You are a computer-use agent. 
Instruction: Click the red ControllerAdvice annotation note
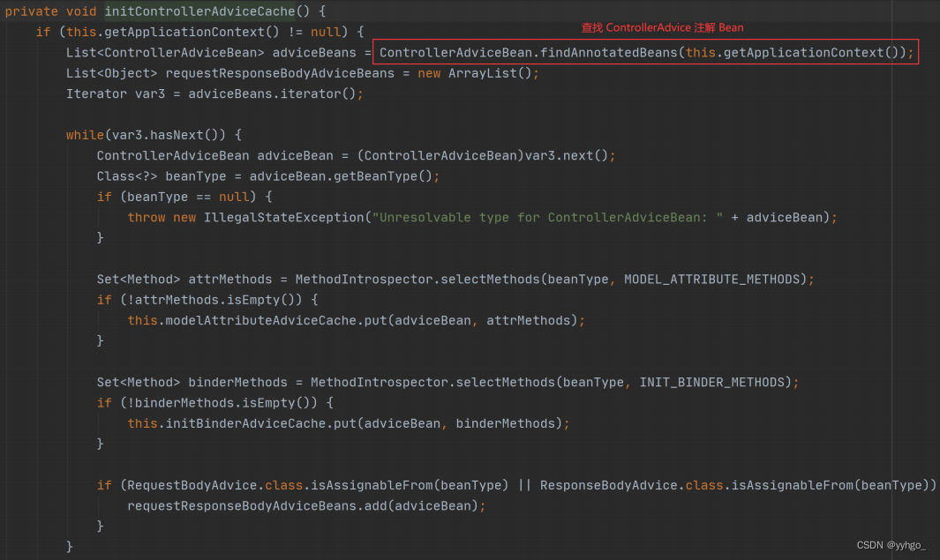[663, 27]
